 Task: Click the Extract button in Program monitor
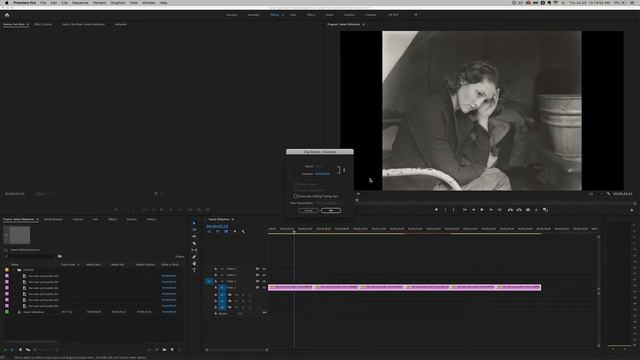[519, 210]
